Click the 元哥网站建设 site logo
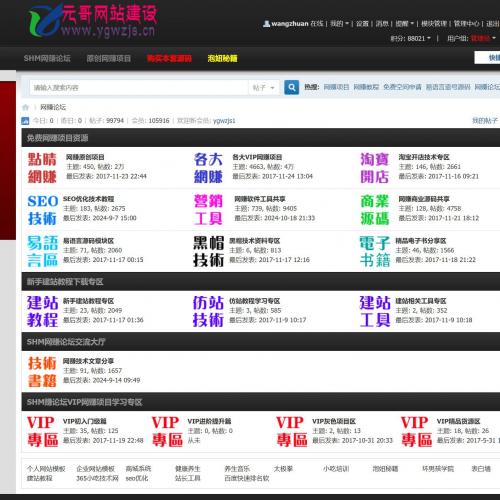Viewport: 500px width, 500px height. point(93,21)
